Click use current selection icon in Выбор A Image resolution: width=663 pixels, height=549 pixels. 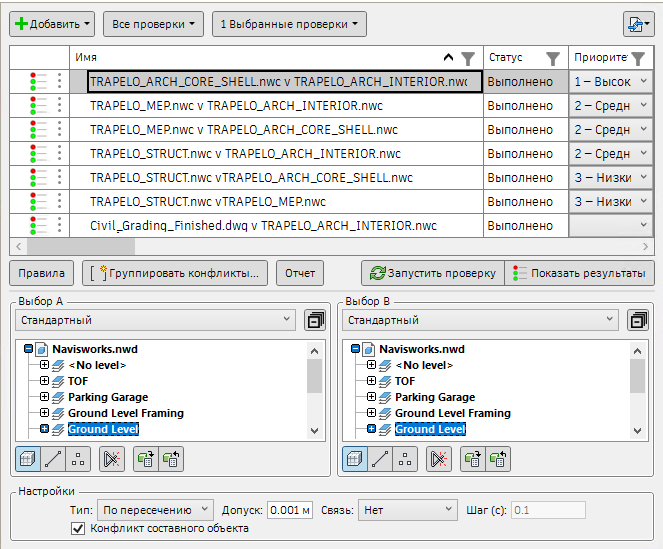pyautogui.click(x=146, y=459)
